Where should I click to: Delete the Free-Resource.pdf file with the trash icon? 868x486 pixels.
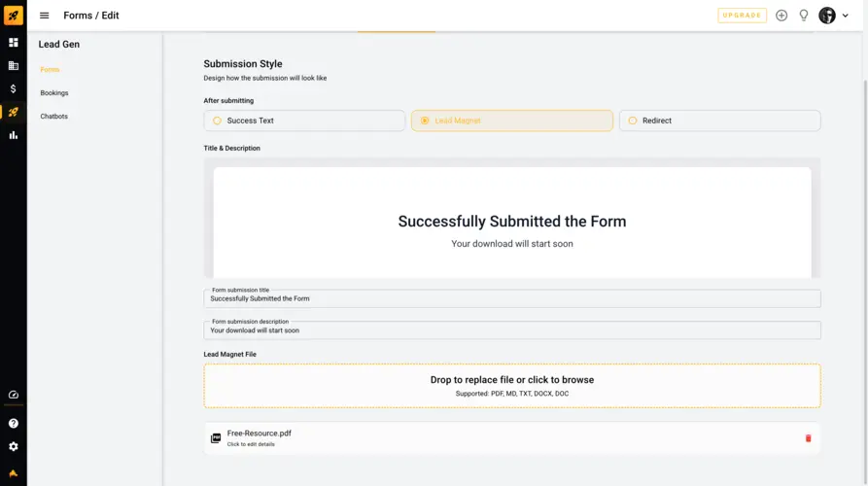[808, 438]
